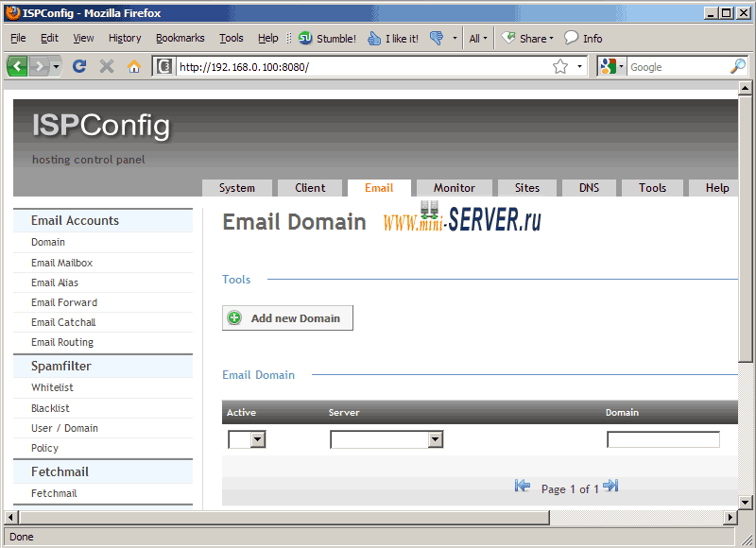The width and height of the screenshot is (756, 548).
Task: Click the thumbs-down icon
Action: click(x=437, y=38)
